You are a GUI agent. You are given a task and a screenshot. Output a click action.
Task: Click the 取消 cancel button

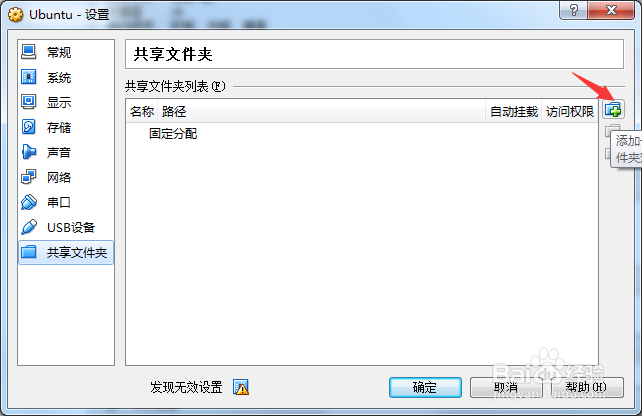tap(506, 387)
